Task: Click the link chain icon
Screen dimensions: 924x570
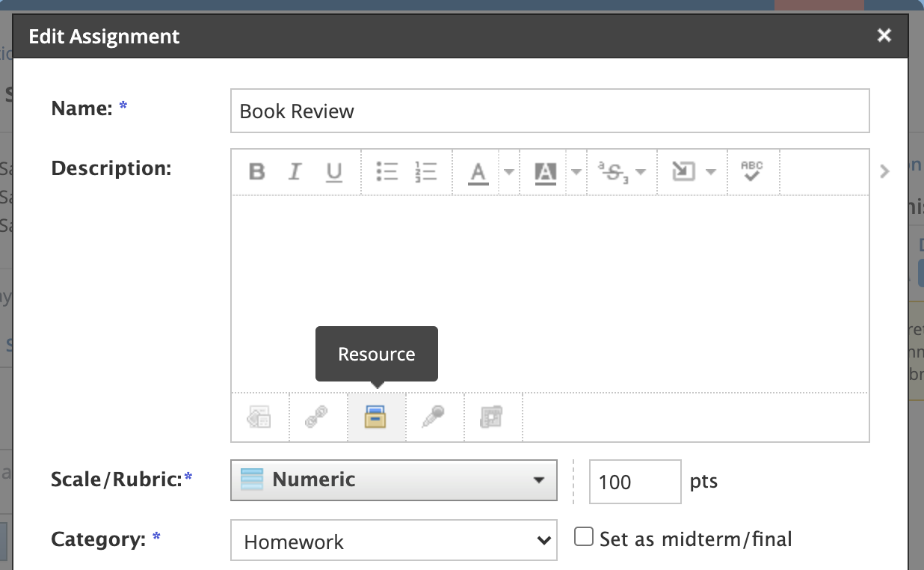Action: 317,417
